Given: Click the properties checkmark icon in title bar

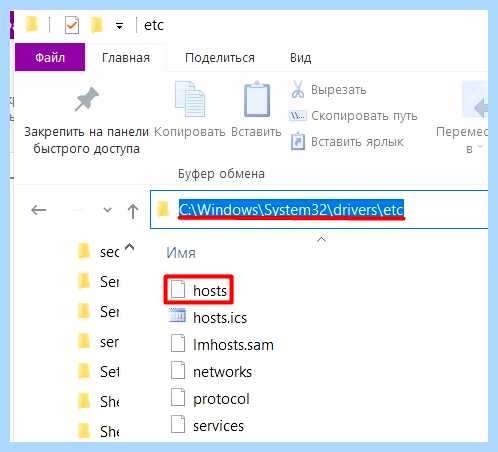Looking at the screenshot, I should tap(72, 26).
